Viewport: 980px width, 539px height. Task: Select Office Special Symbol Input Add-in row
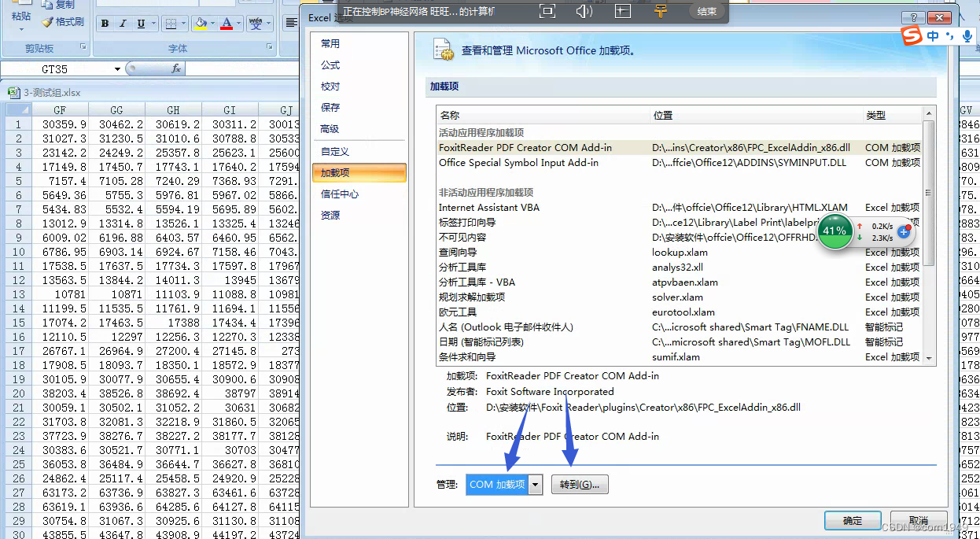coord(679,162)
